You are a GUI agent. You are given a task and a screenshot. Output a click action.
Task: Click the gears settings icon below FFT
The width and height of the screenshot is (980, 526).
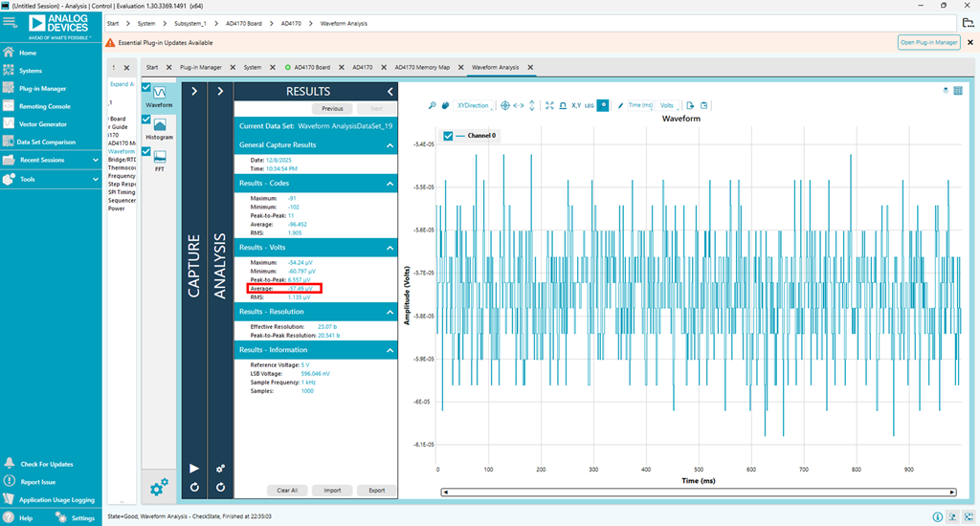[158, 488]
